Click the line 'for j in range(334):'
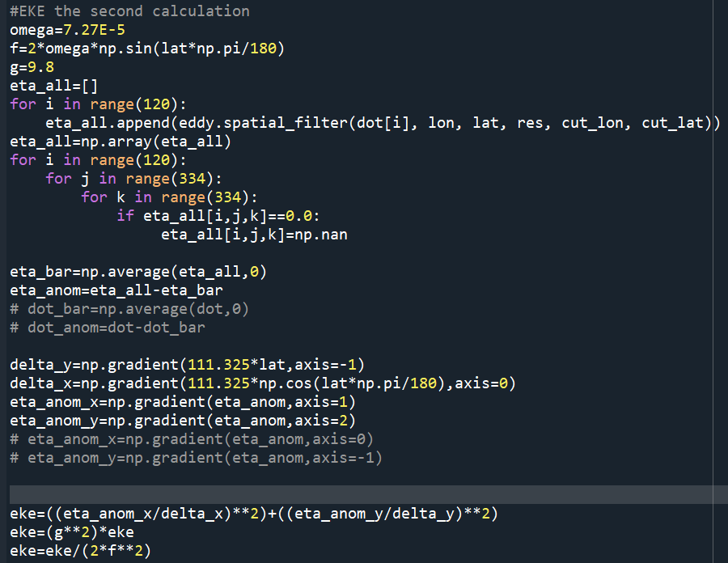This screenshot has height=563, width=728. (133, 178)
